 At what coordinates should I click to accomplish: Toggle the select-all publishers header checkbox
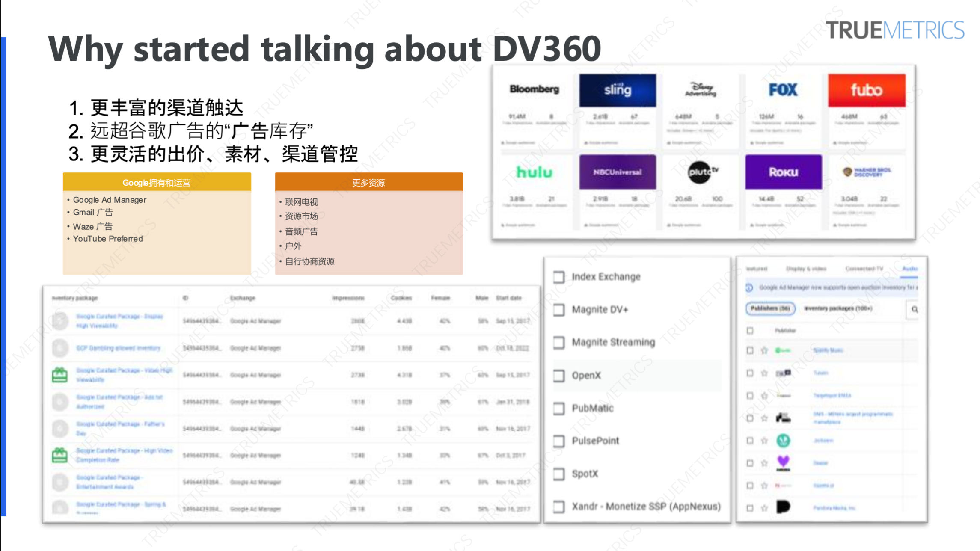coord(750,330)
